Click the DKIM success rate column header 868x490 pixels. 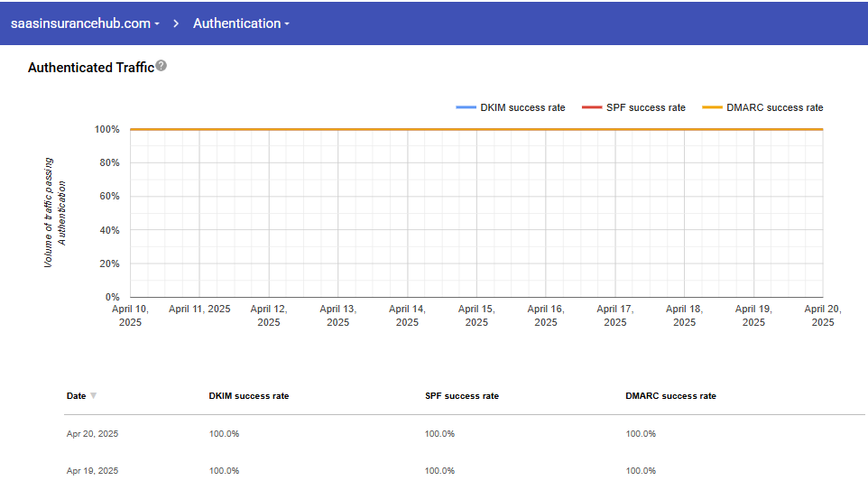click(249, 396)
